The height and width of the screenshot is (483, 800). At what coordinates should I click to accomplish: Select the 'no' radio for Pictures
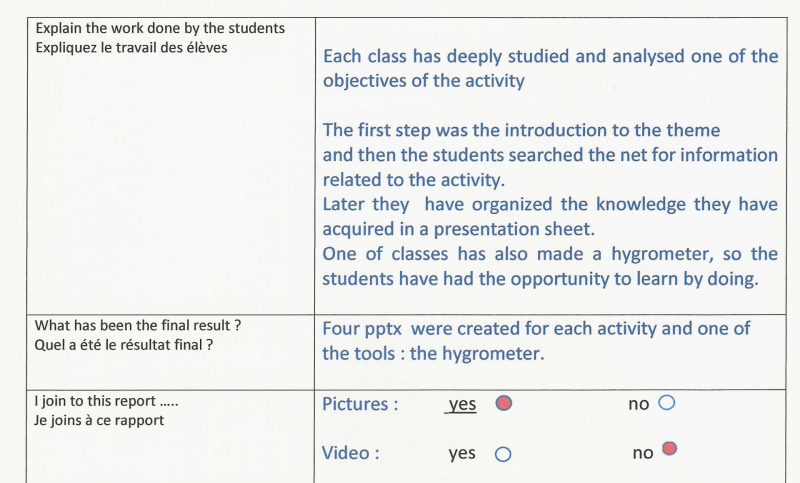(667, 403)
